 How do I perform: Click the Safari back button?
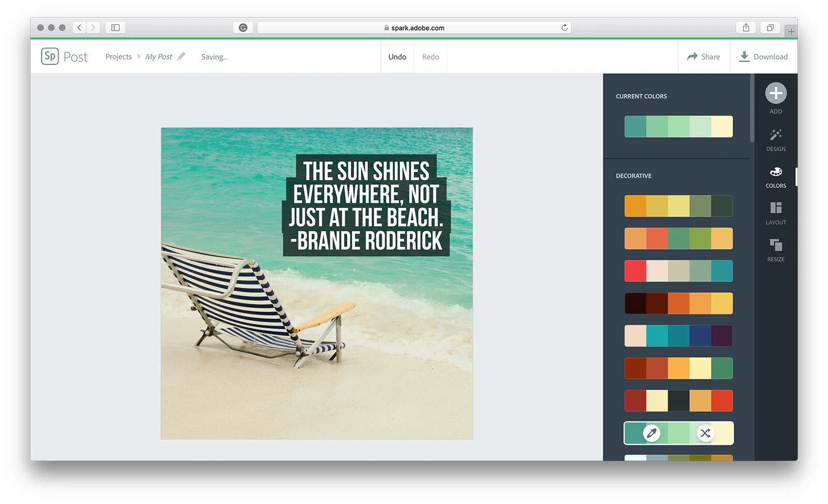(79, 27)
